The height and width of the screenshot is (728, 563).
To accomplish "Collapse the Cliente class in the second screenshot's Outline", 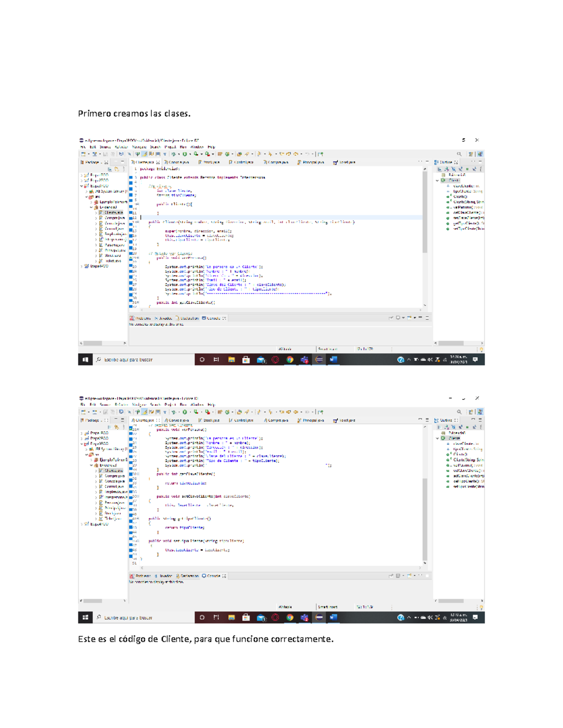I will pos(437,438).
